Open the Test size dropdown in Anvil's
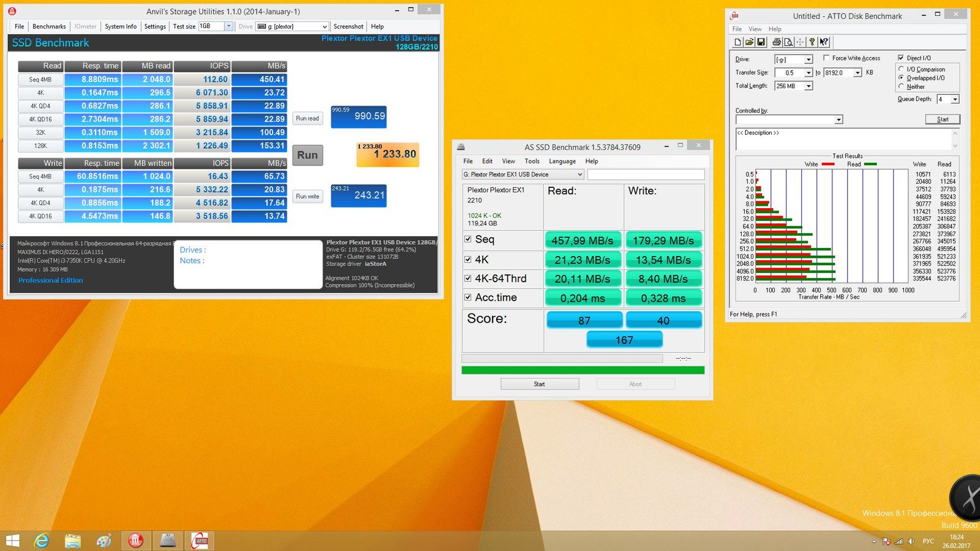The image size is (980, 551). coord(228,26)
